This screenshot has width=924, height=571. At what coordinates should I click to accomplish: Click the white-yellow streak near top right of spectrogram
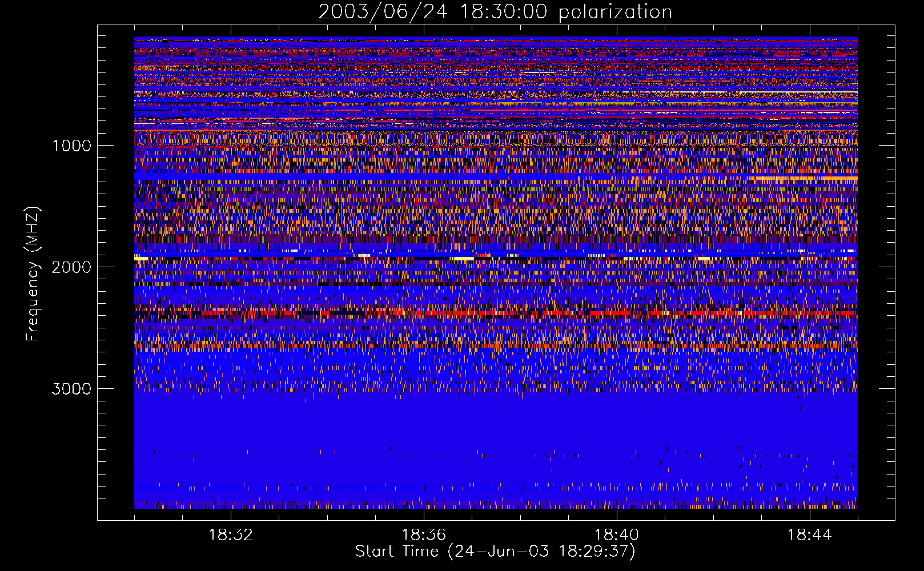click(x=742, y=92)
